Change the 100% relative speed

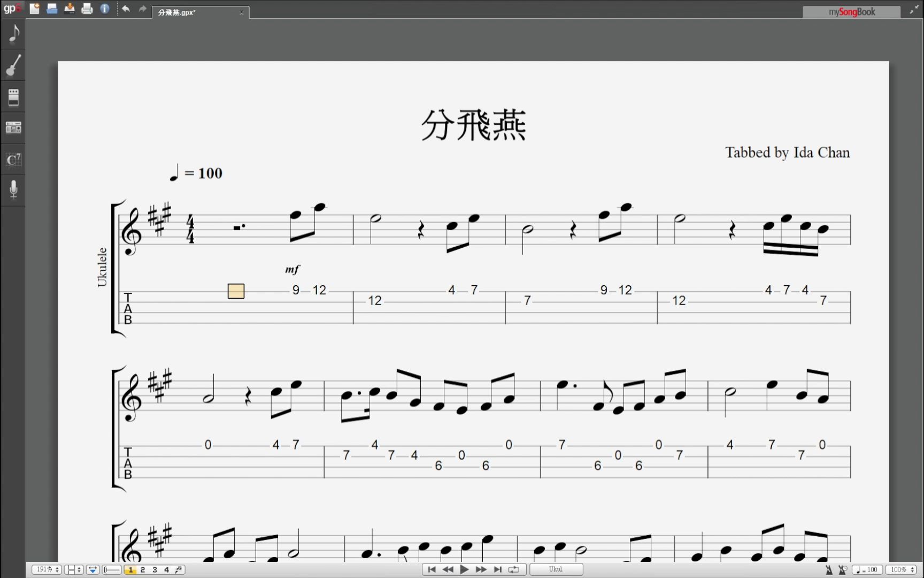tap(902, 570)
